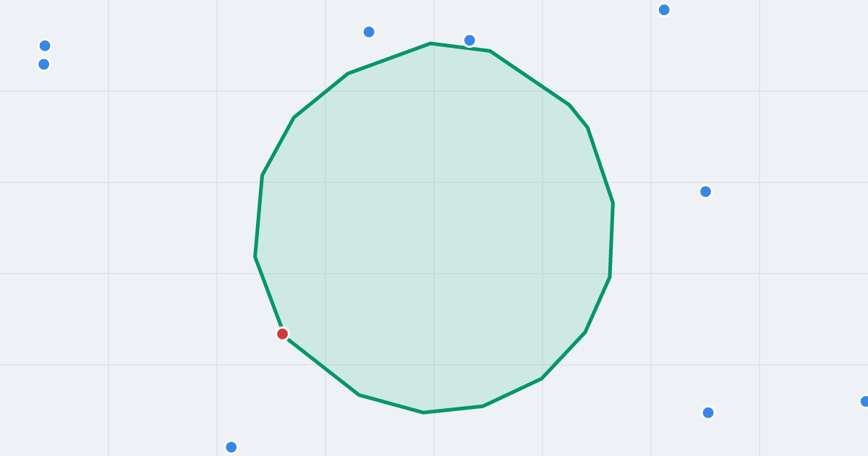This screenshot has height=456, width=868.
Task: Select the half-visible blue dot at the right edge
Action: [x=864, y=401]
